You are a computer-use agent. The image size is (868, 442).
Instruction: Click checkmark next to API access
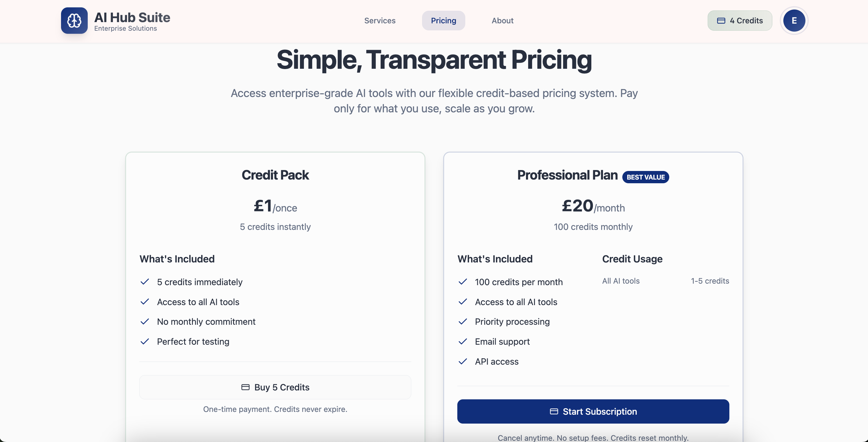click(x=463, y=361)
